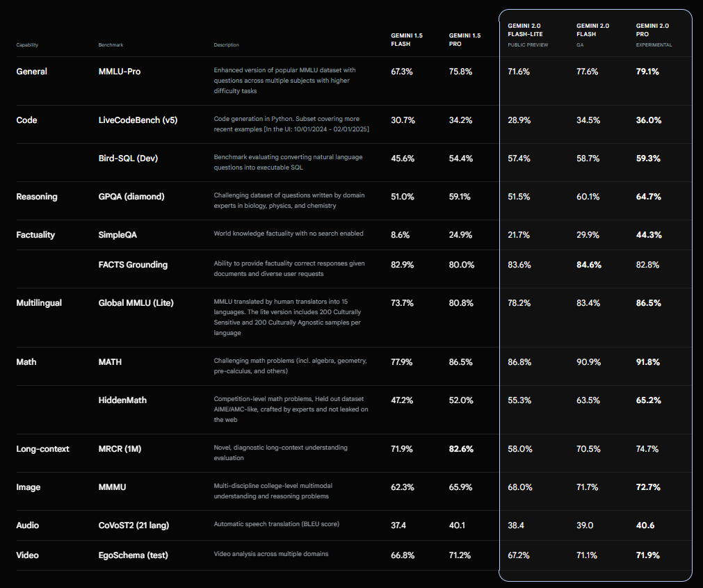Select the Bird-SQL (Dev) benchmark name
The image size is (703, 588).
pyautogui.click(x=129, y=158)
